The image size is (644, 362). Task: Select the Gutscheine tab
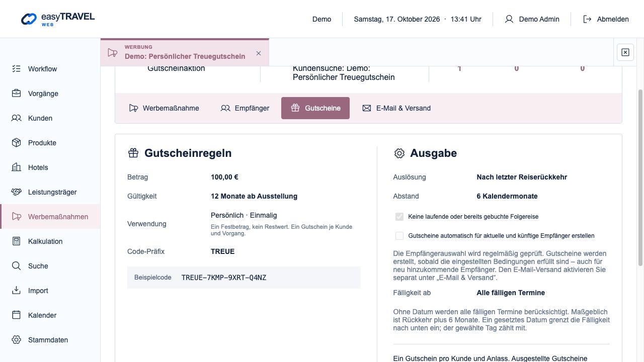tap(315, 108)
